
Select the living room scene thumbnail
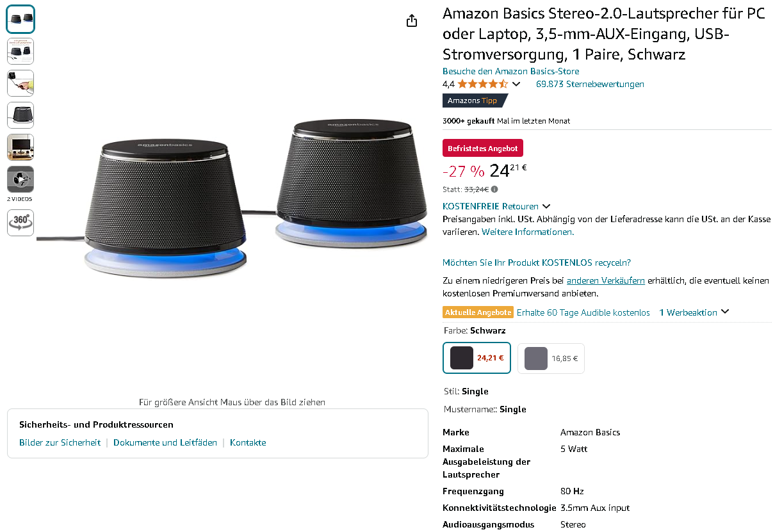(x=20, y=147)
